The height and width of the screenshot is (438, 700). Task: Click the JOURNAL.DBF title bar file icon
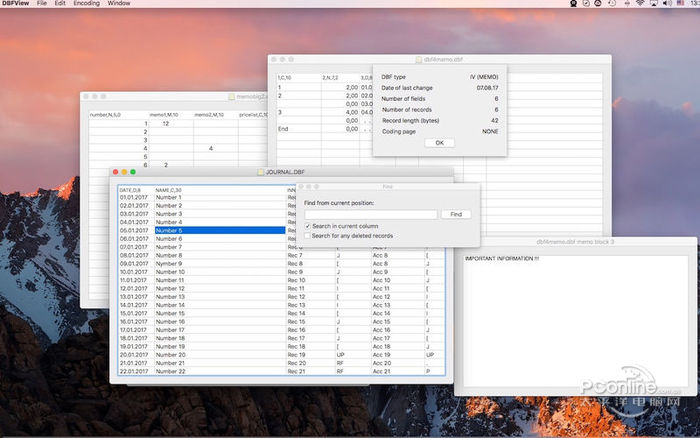[x=260, y=172]
